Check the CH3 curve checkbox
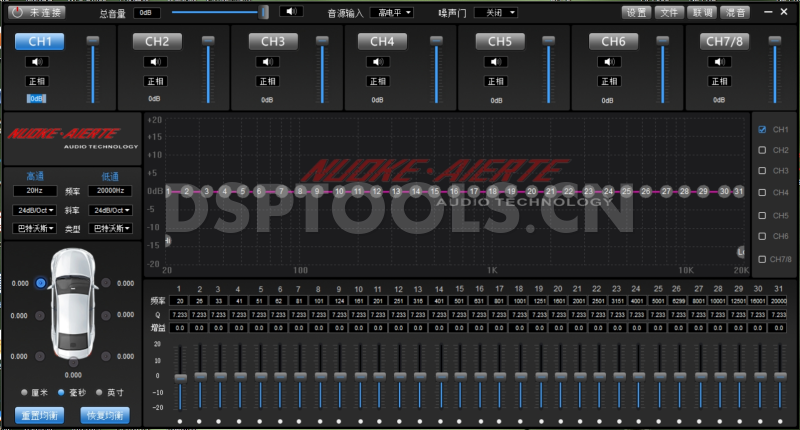The image size is (800, 430). coord(762,170)
